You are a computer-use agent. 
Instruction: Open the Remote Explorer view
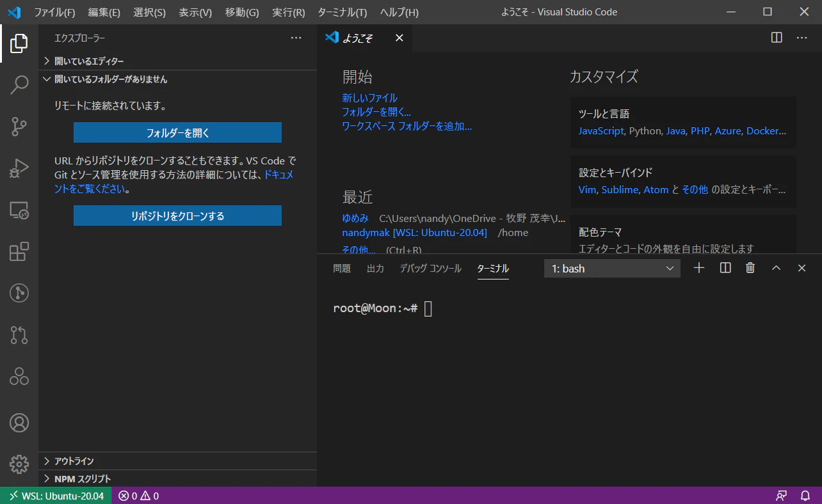tap(19, 210)
